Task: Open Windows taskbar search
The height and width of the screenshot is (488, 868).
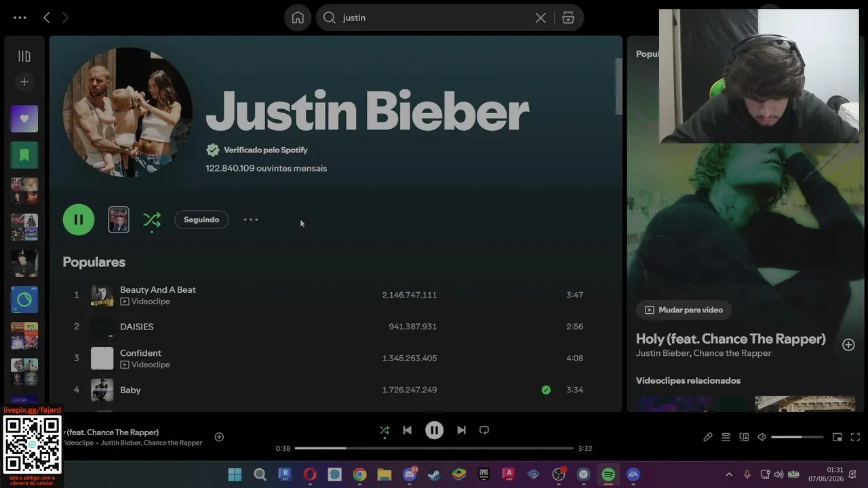Action: pos(260,474)
